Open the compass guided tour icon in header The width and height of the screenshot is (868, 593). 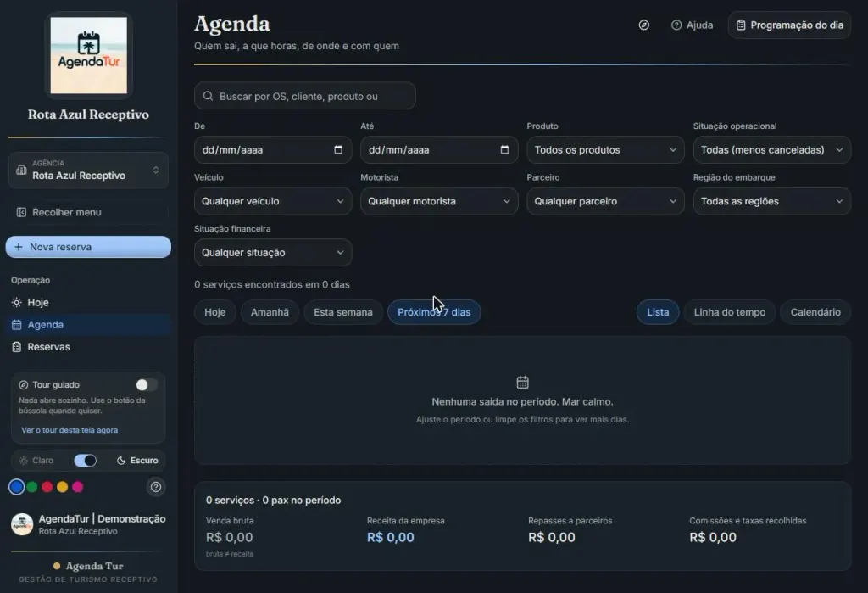644,25
